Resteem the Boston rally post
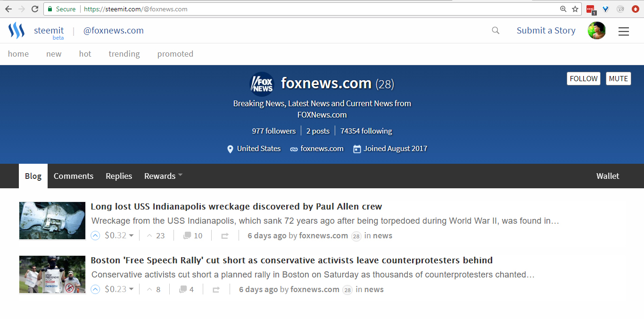The image size is (644, 319). 216,289
